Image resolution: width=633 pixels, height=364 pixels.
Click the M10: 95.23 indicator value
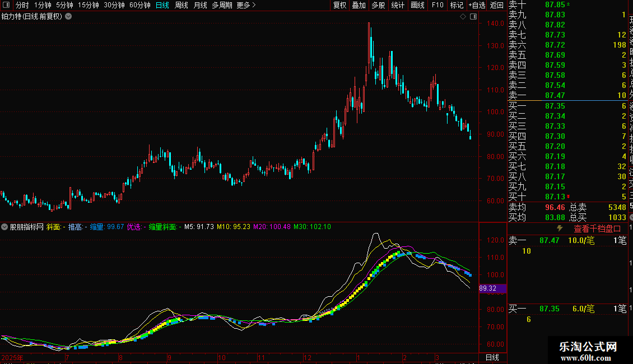coord(234,227)
